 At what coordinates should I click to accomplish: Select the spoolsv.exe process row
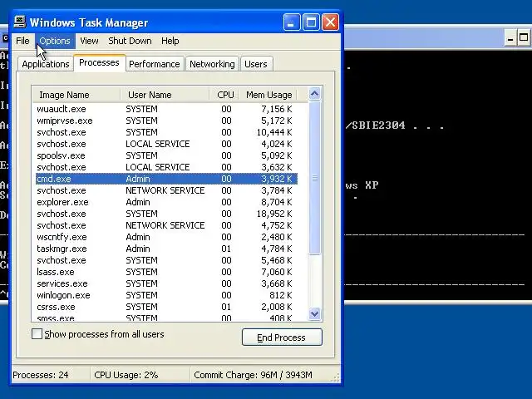pos(166,155)
